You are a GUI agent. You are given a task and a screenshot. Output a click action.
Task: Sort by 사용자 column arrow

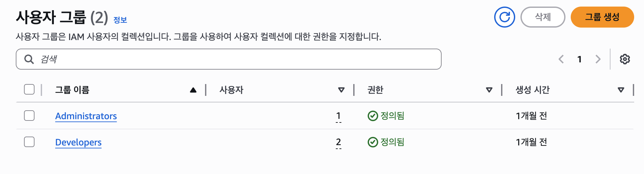coord(341,90)
